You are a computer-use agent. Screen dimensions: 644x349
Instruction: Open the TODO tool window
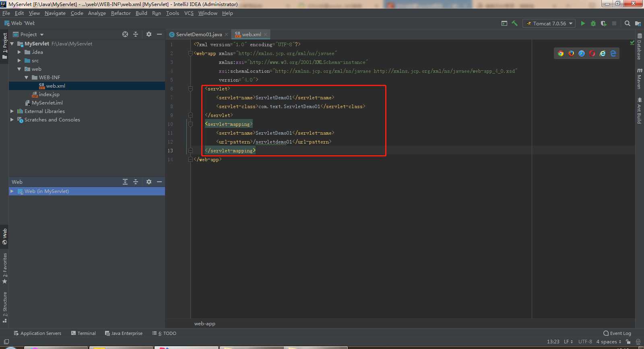(x=164, y=333)
